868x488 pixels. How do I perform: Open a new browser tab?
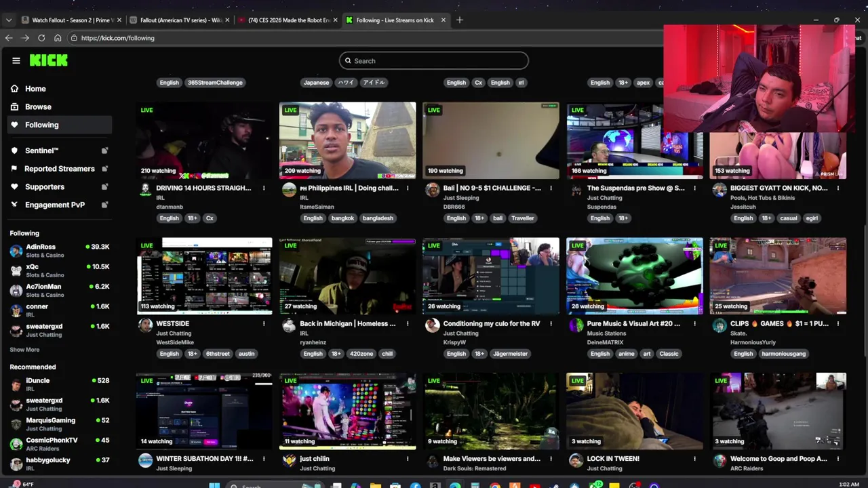[x=460, y=20]
